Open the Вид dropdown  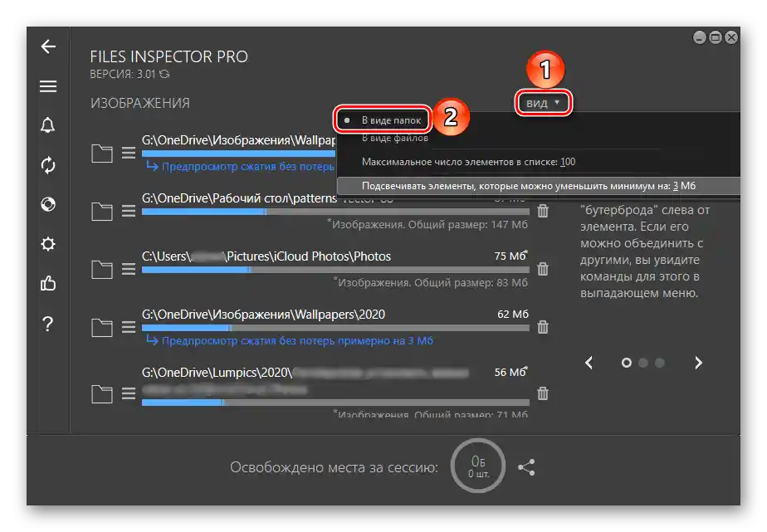[x=543, y=103]
